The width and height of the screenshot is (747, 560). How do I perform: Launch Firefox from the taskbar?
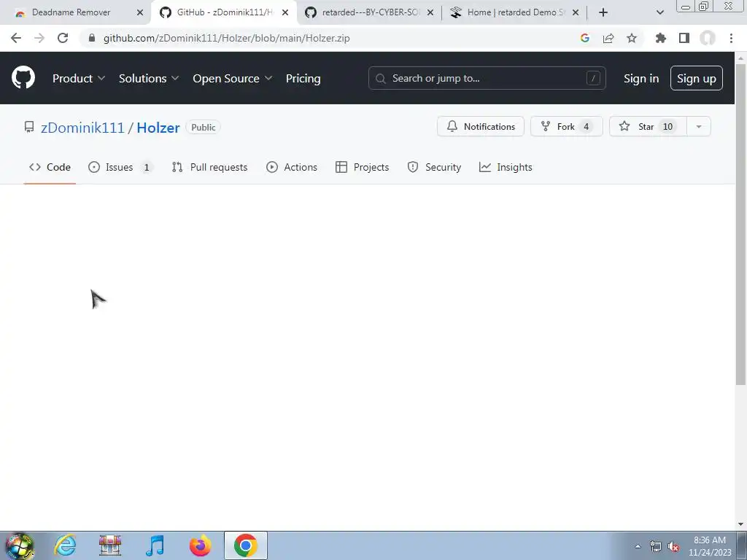tap(200, 545)
